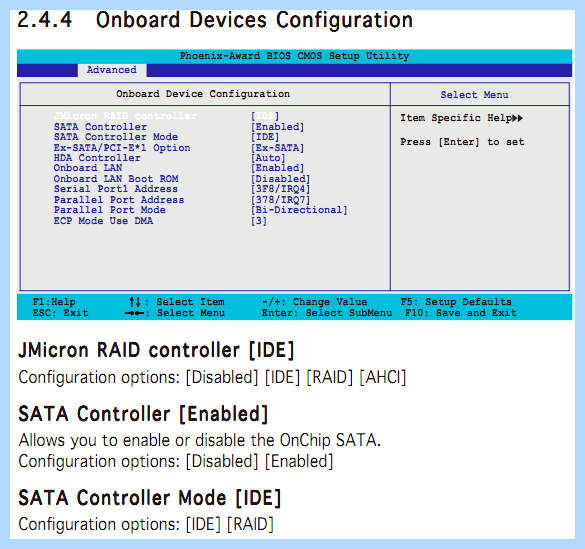Click the F5: Setup Defaults hint
Viewport: 585px width, 549px height.
click(456, 302)
